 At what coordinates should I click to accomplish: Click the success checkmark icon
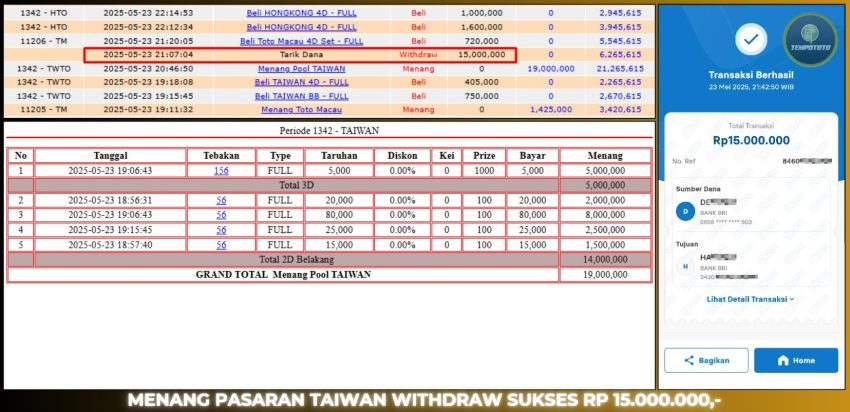(751, 39)
